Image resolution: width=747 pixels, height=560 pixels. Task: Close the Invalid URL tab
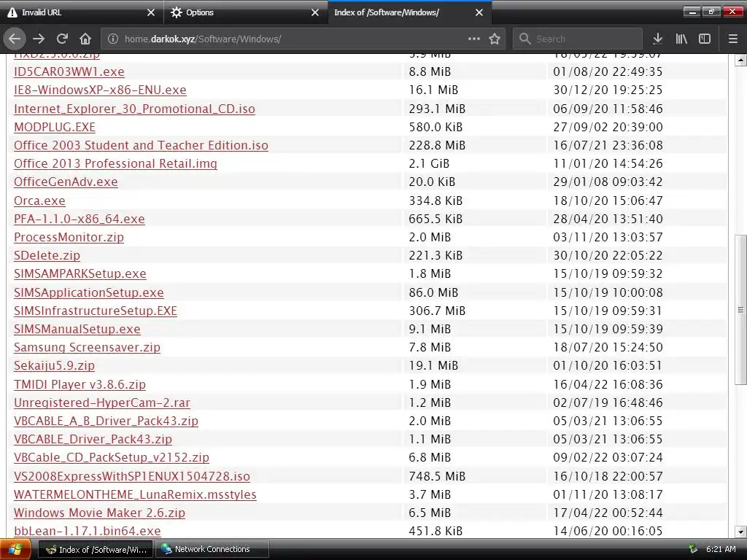pyautogui.click(x=151, y=12)
